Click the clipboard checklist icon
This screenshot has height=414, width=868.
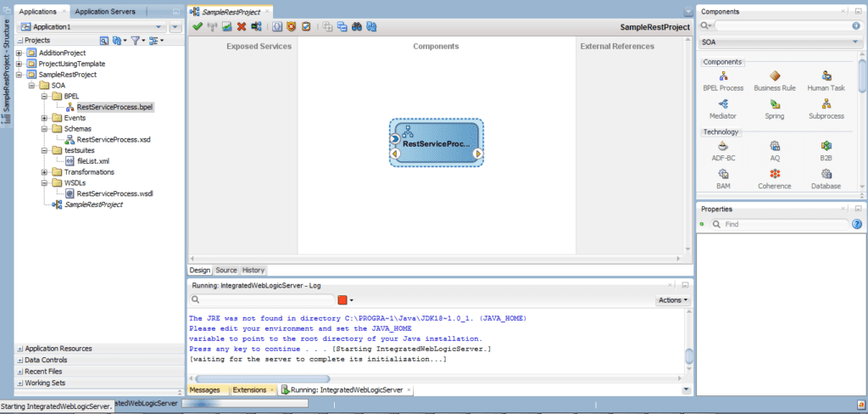click(x=305, y=26)
